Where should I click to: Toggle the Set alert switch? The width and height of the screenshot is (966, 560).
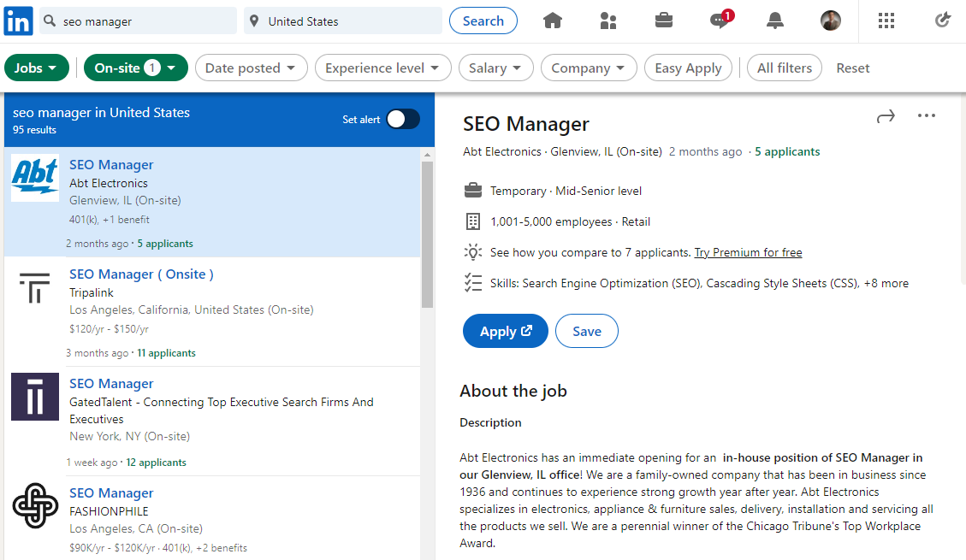402,120
